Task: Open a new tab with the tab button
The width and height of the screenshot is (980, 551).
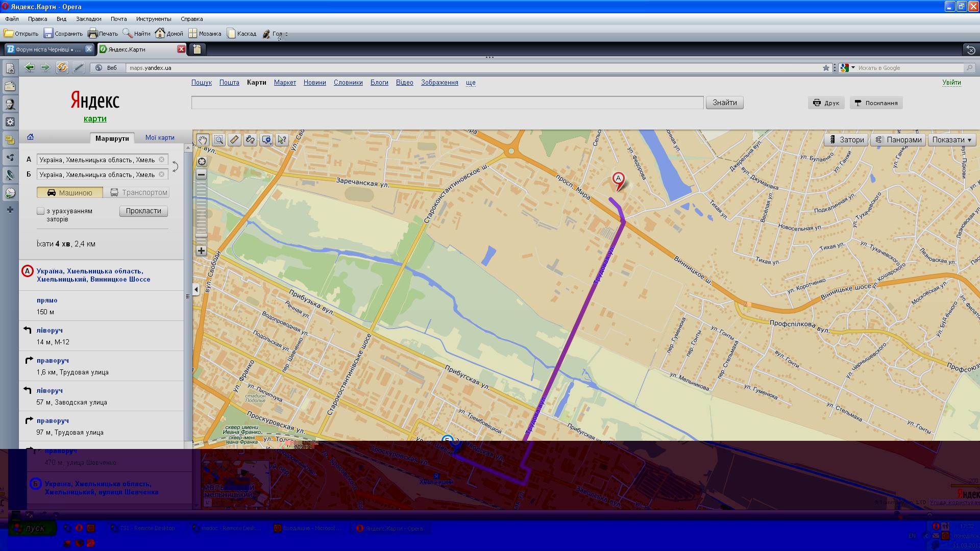Action: coord(197,49)
